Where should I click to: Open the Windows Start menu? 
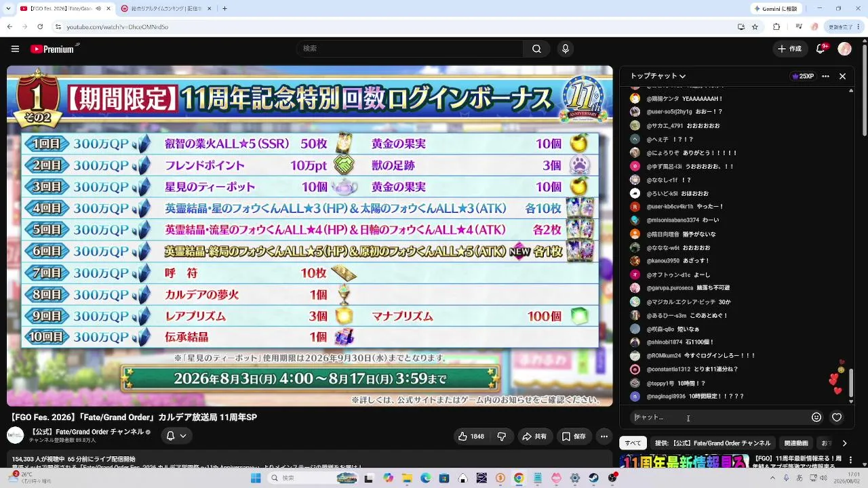[x=256, y=478]
